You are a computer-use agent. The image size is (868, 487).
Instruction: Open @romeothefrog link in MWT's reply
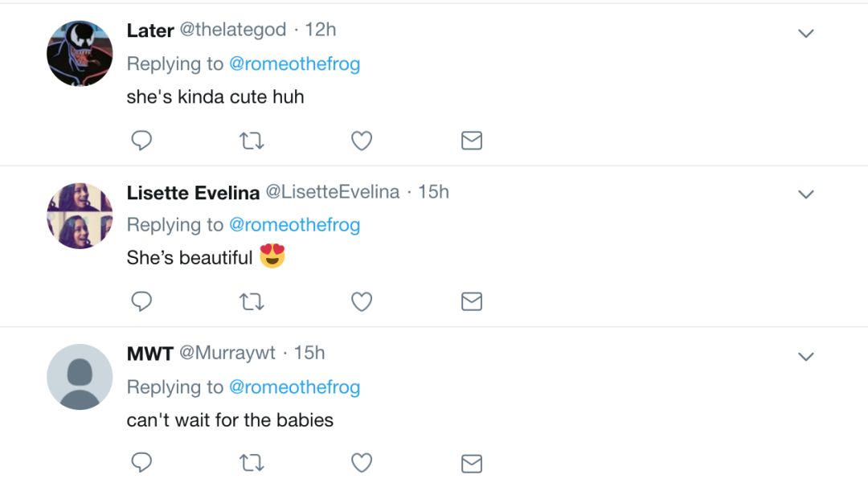[x=294, y=387]
